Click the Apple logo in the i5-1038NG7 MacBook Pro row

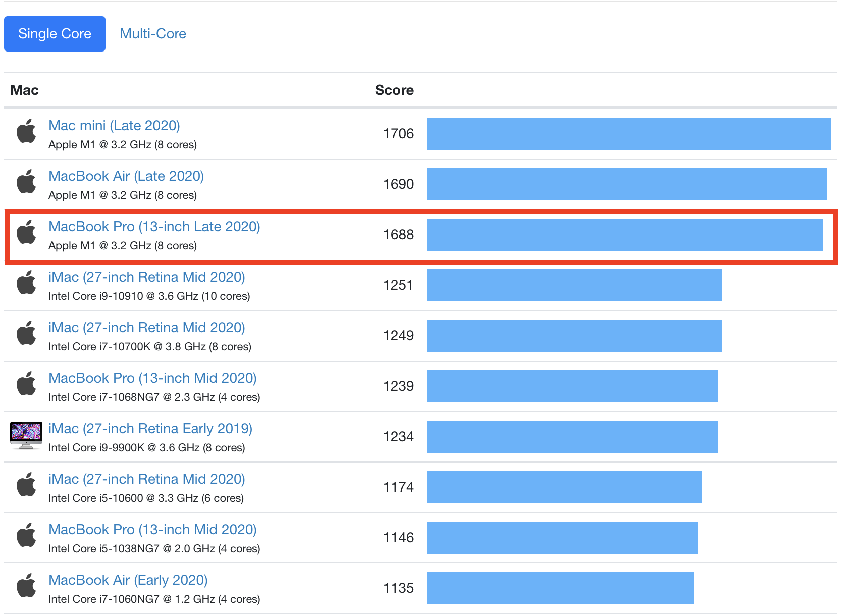pos(26,535)
